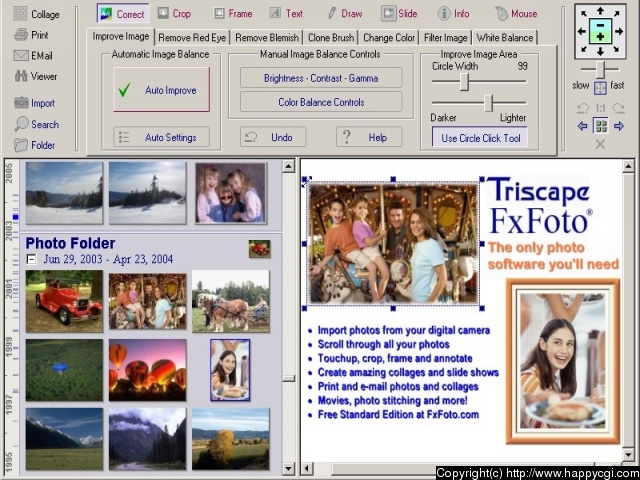This screenshot has width=640, height=480.
Task: Click the Help button
Action: click(369, 137)
